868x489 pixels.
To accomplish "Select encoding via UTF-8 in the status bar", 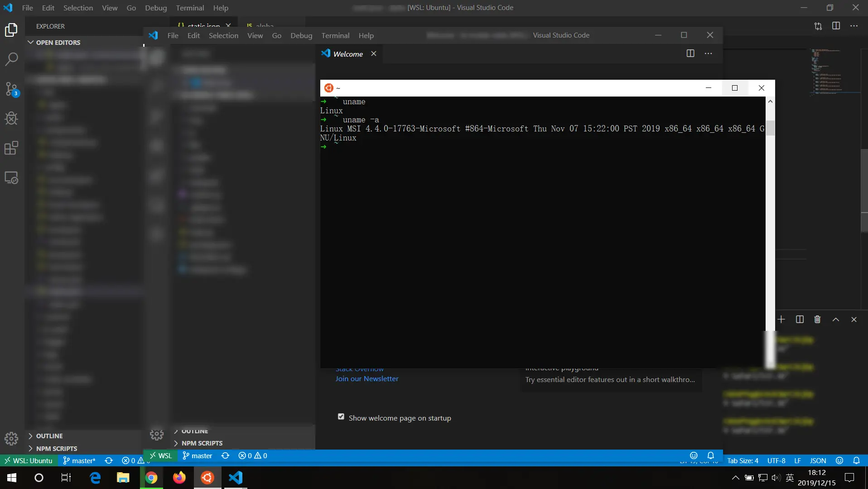I will [776, 461].
